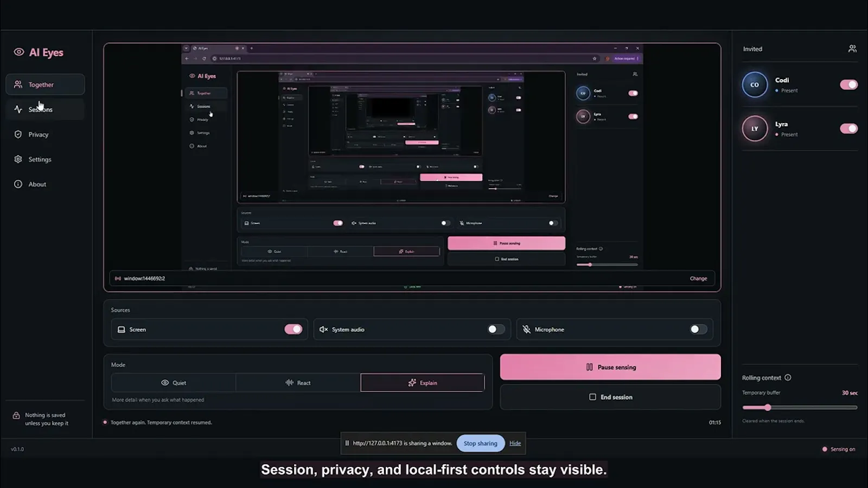Screen dimensions: 868x488
Task: Click the pause icon in the sharing notification
Action: pos(347,444)
